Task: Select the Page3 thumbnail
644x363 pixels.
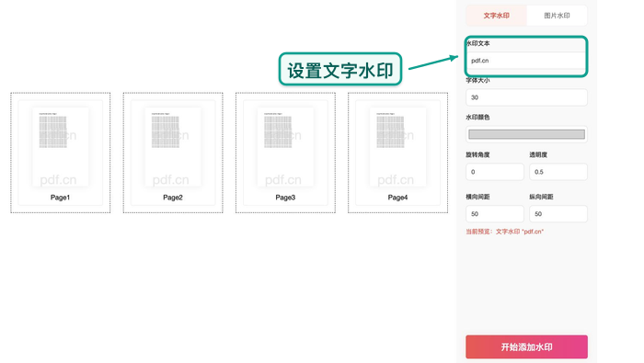Action: pyautogui.click(x=285, y=153)
